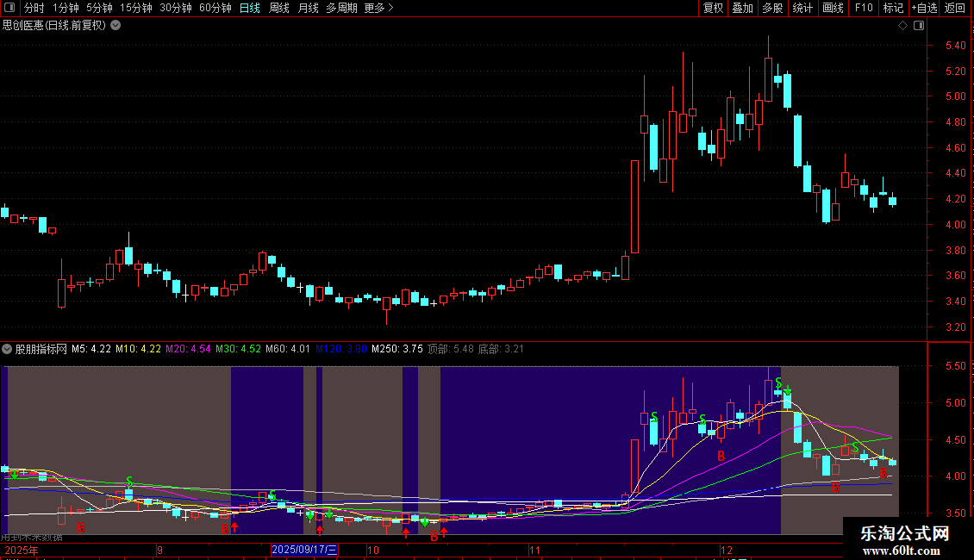
Task: Add stock via +自选 button
Action: (x=924, y=8)
